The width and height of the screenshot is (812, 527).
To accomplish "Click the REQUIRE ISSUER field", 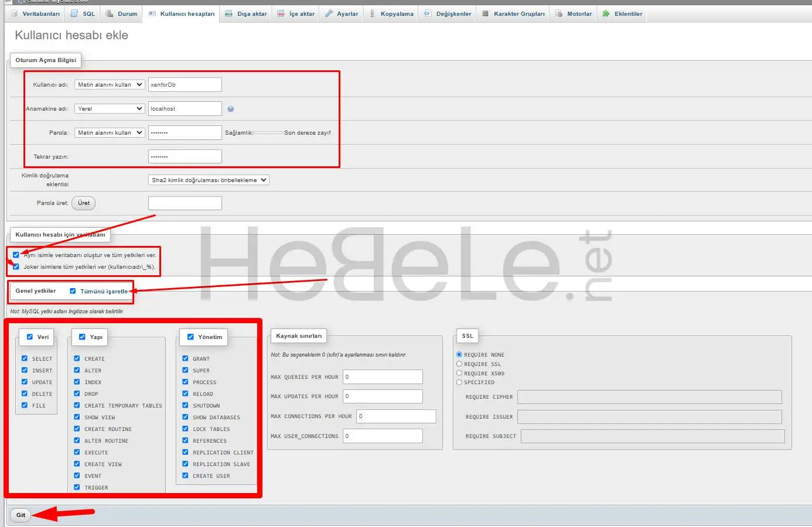I will 650,417.
